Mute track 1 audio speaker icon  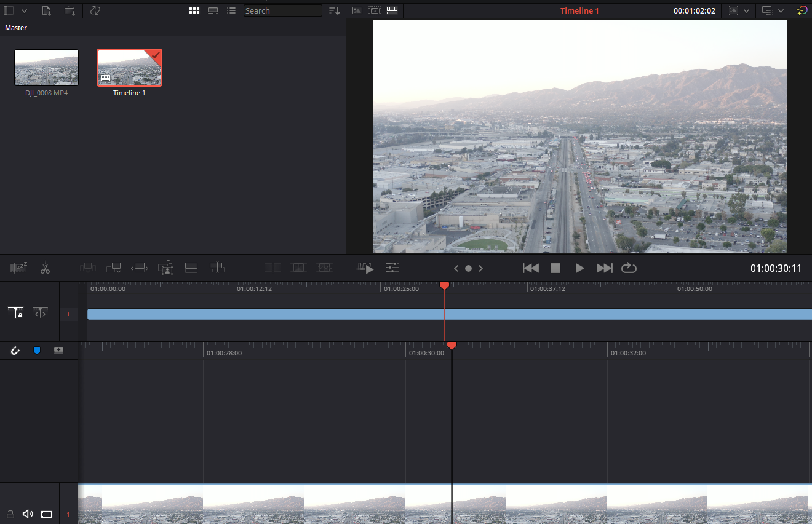click(28, 514)
